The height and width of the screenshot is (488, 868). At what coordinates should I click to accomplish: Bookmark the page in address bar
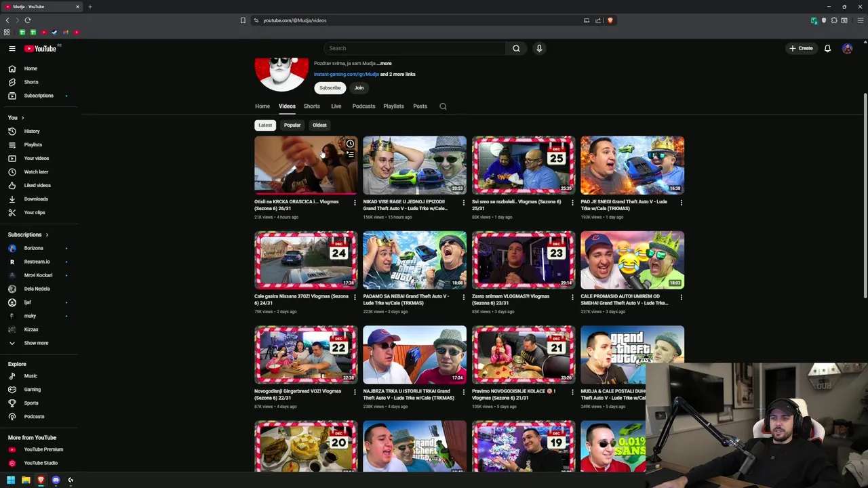pyautogui.click(x=243, y=20)
